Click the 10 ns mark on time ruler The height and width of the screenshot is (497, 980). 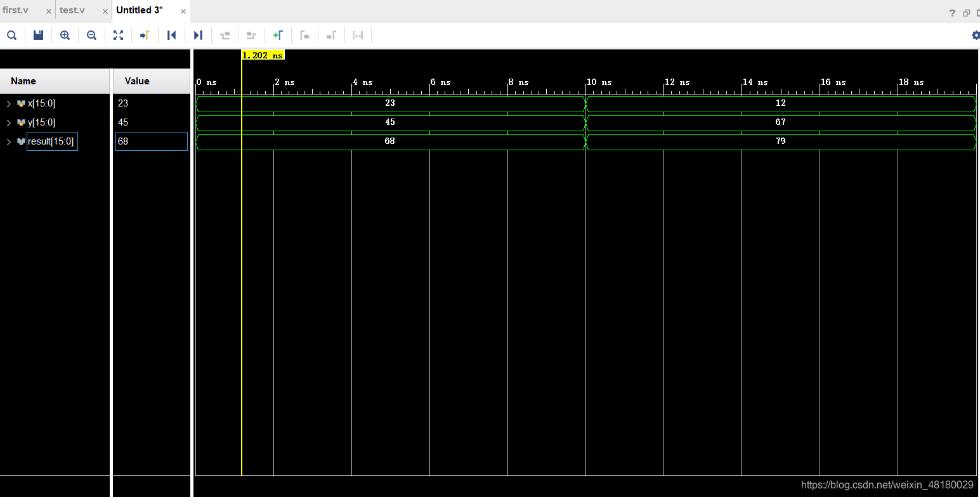[599, 82]
